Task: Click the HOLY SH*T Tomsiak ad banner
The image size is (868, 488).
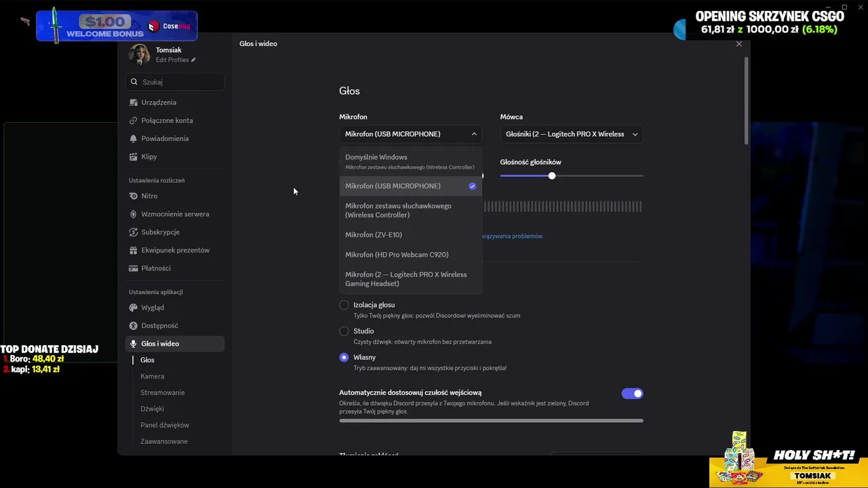Action: click(x=789, y=460)
